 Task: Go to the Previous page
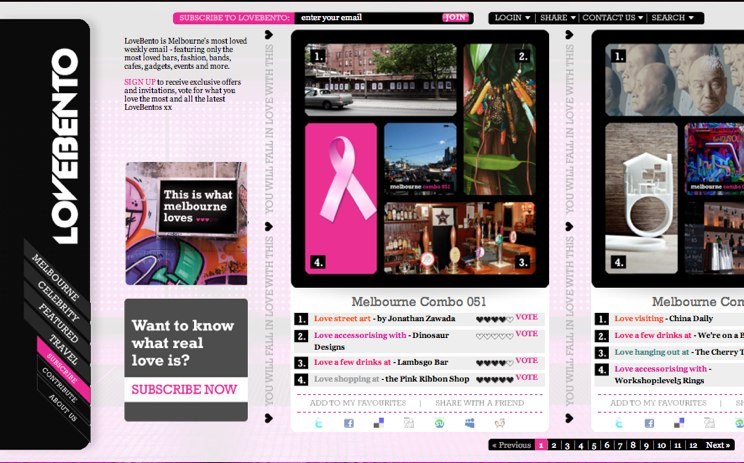(512, 445)
